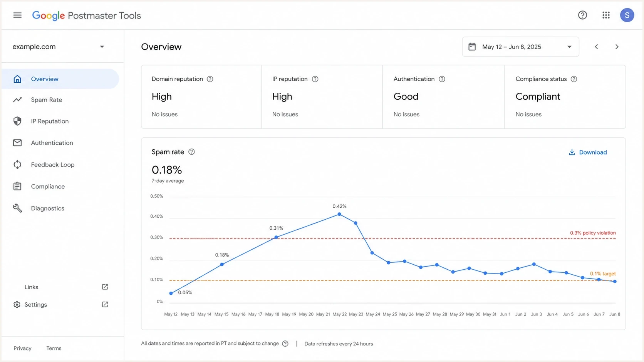Screen dimensions: 644x362
Task: Click the 0.42% peak data point
Action: [x=339, y=214]
